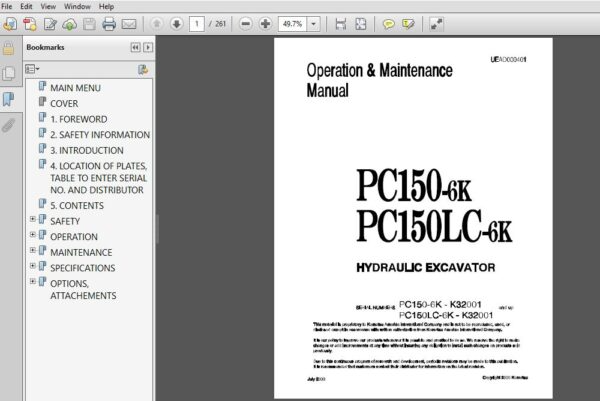This screenshot has width=600, height=401.
Task: Open the Window menu
Action: click(77, 7)
